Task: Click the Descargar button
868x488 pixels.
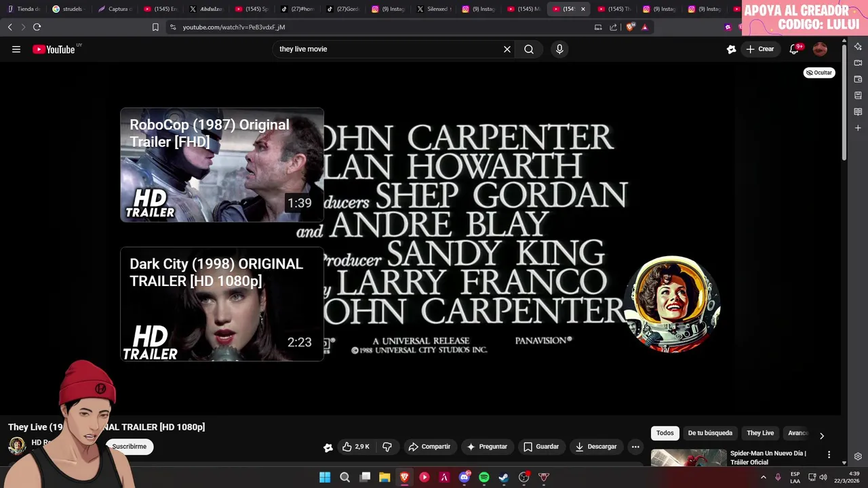Action: [596, 447]
